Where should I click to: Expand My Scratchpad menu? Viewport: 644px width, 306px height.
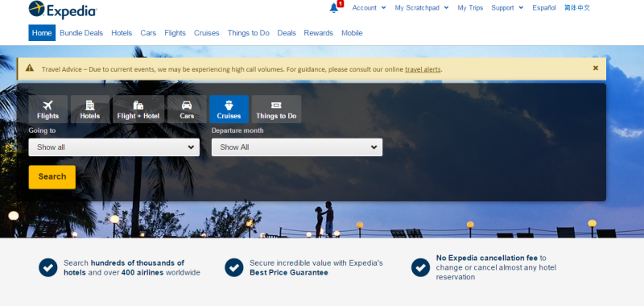pyautogui.click(x=422, y=8)
